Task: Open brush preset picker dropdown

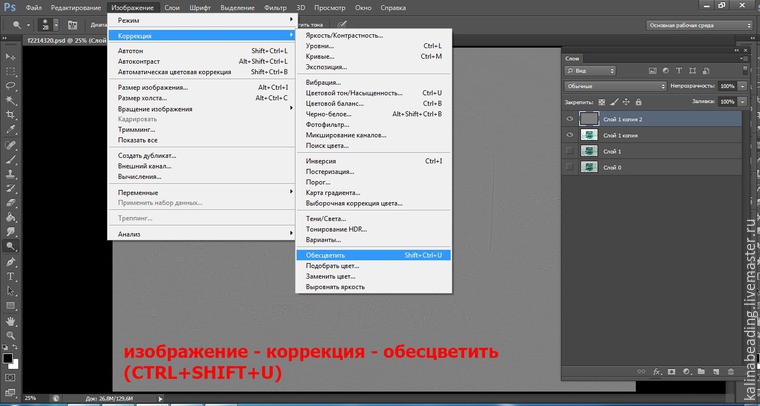Action: [x=56, y=25]
